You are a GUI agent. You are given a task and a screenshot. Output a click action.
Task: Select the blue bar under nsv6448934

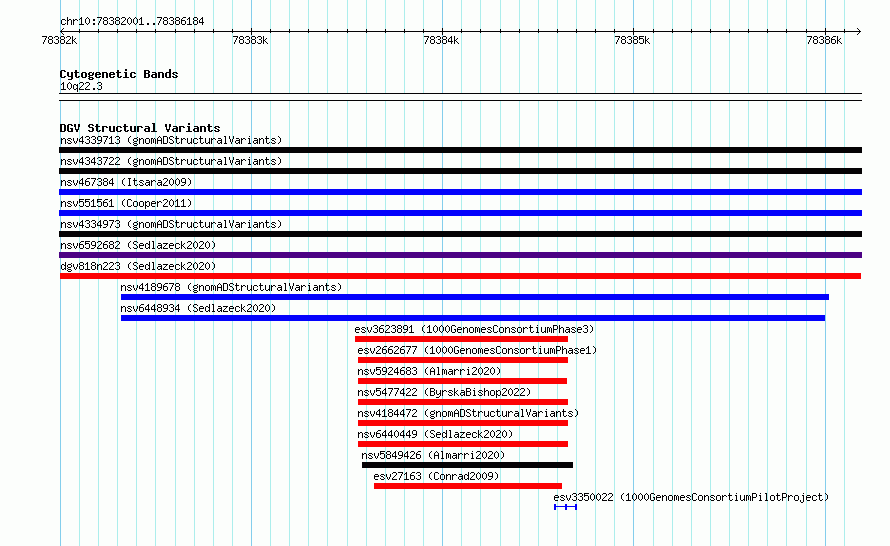coord(473,318)
